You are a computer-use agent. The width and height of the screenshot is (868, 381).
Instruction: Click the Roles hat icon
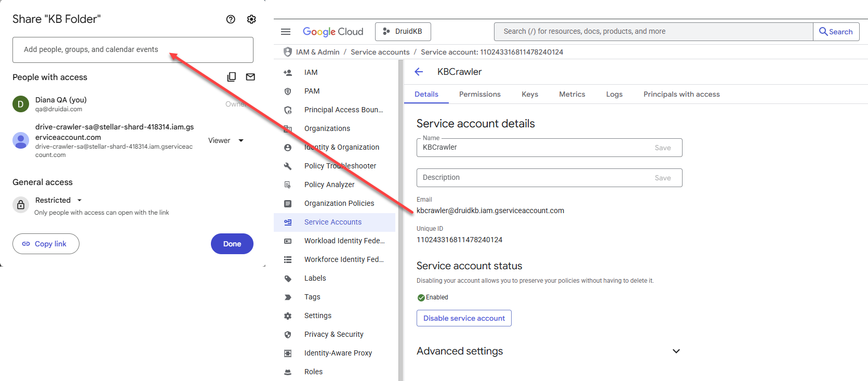[x=288, y=372]
